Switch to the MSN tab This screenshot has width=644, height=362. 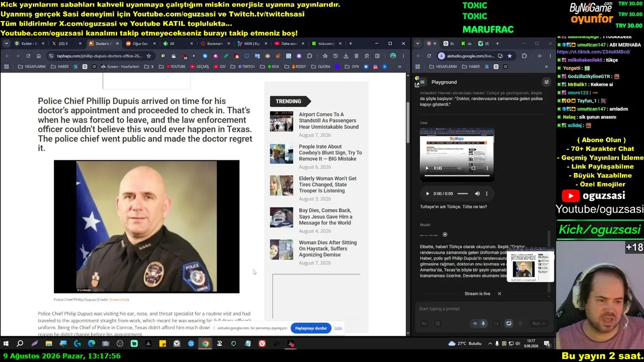pyautogui.click(x=252, y=44)
